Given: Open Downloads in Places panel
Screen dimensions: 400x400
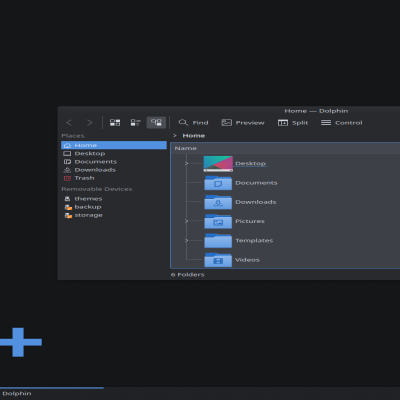Looking at the screenshot, I should click(114, 170).
